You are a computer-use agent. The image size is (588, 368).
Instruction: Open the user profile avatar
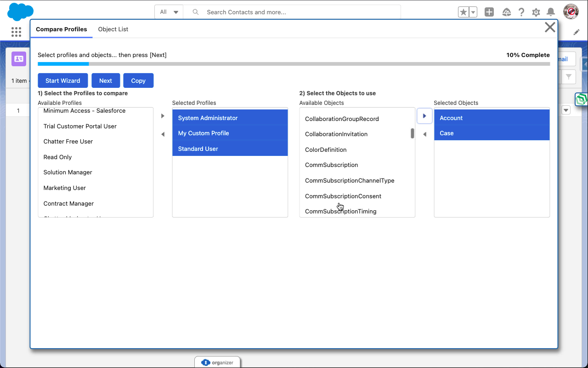coord(571,11)
